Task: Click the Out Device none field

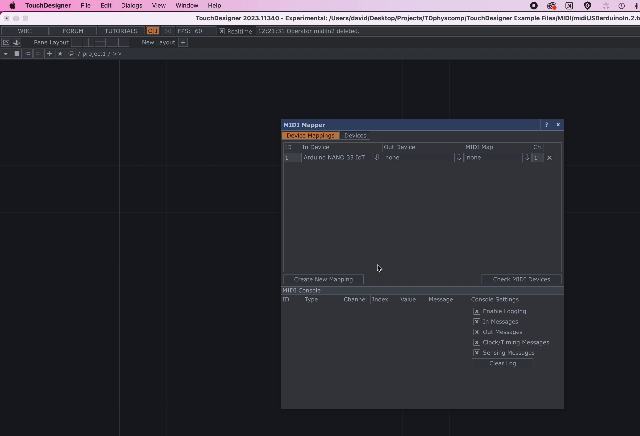Action: pyautogui.click(x=418, y=158)
